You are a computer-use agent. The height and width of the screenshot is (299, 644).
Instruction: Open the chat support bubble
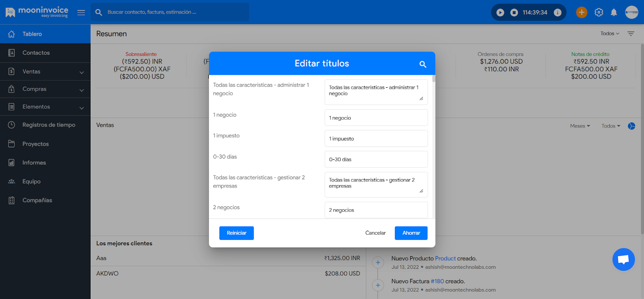623,260
